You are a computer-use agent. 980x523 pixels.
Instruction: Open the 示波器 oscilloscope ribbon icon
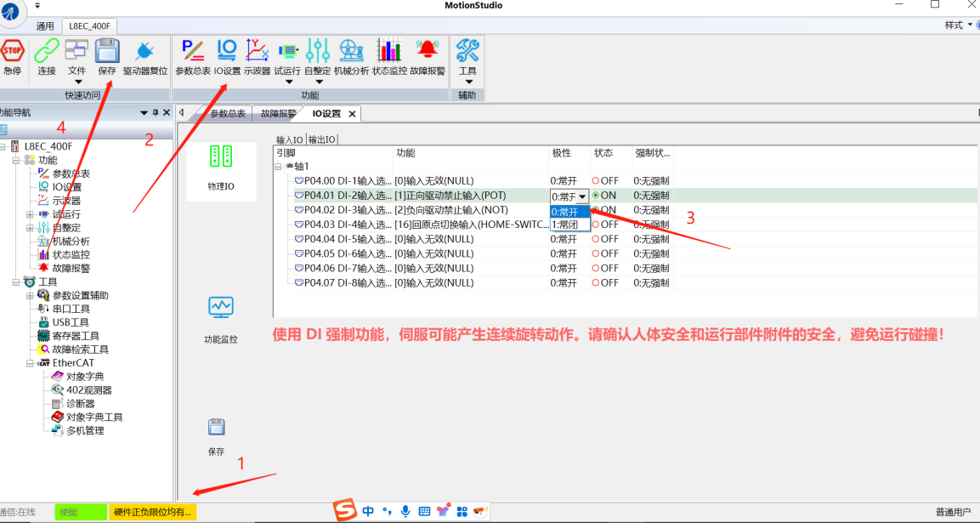(257, 51)
